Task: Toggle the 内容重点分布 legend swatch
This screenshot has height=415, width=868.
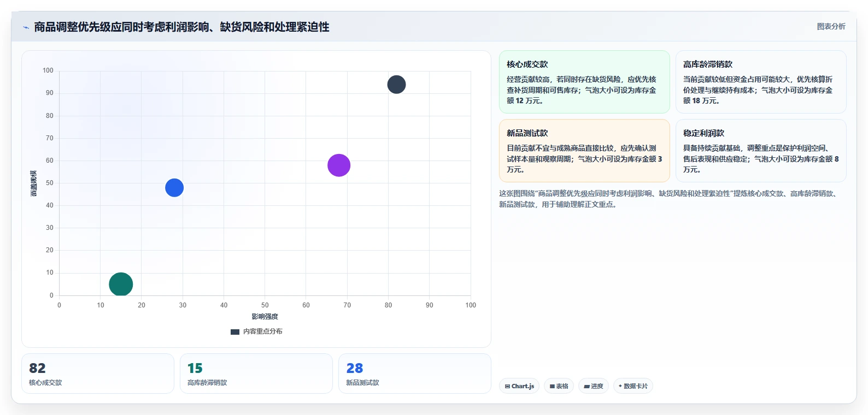Action: pos(235,332)
